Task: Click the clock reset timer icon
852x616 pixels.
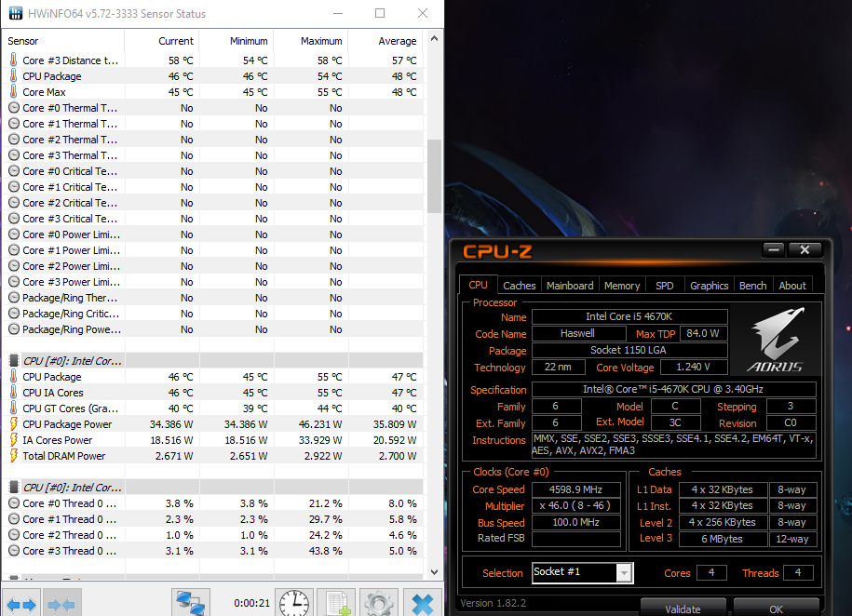Action: coord(294,604)
